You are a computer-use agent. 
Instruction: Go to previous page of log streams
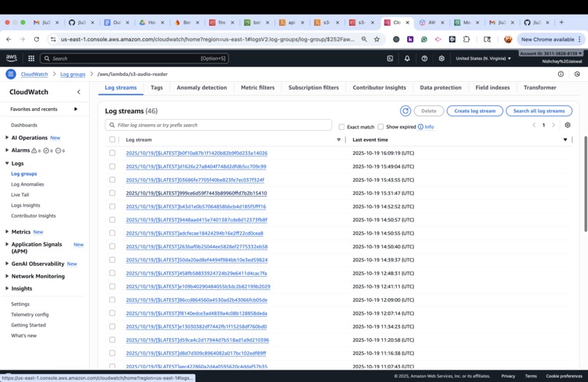[534, 125]
